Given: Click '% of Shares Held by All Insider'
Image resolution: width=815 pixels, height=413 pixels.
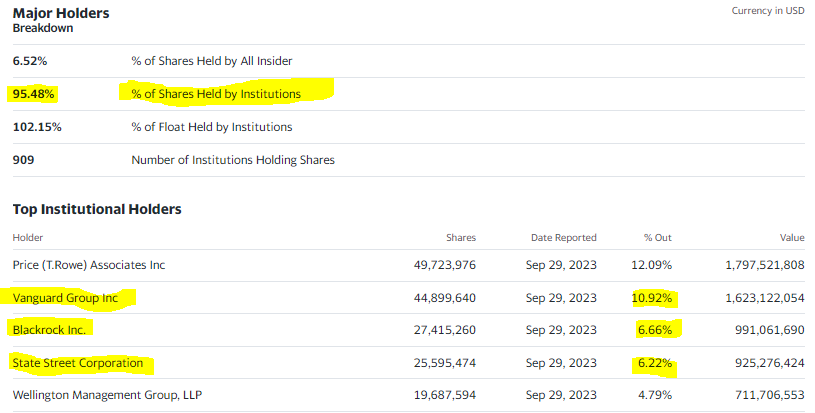Looking at the screenshot, I should pos(212,61).
